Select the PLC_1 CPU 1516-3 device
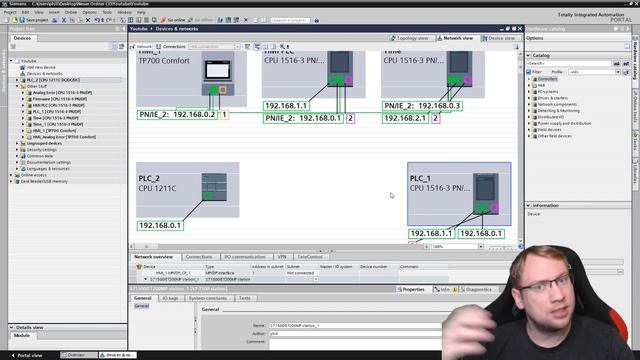Image resolution: width=640 pixels, height=360 pixels. 459,194
